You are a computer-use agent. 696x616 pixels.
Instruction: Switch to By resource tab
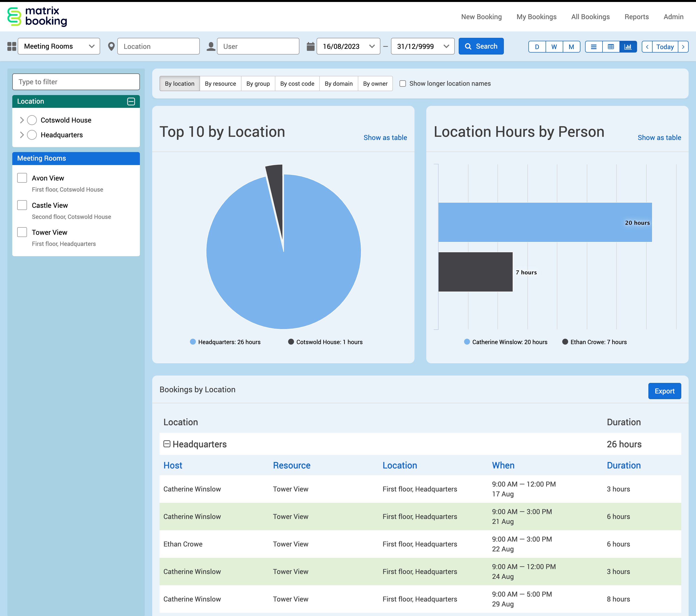point(220,84)
